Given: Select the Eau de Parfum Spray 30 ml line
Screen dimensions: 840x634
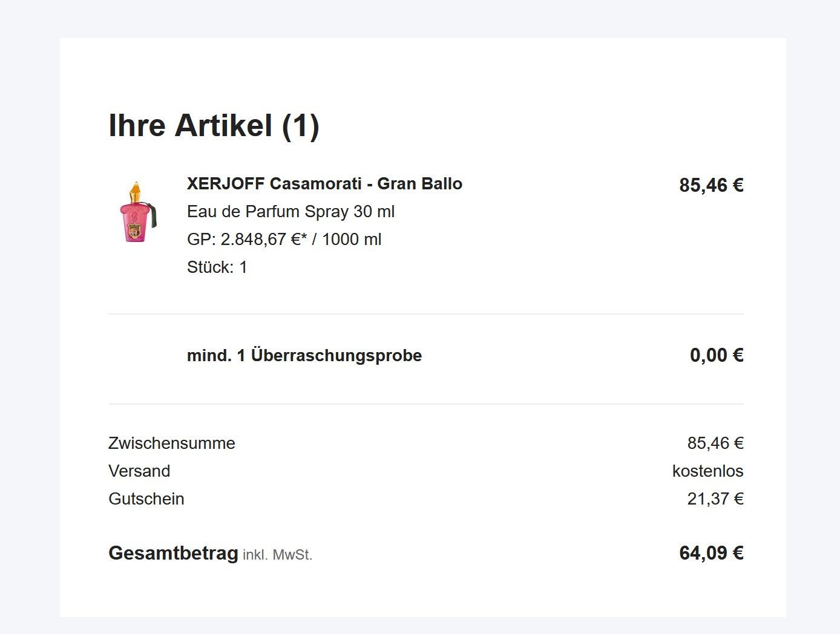Looking at the screenshot, I should pos(290,212).
